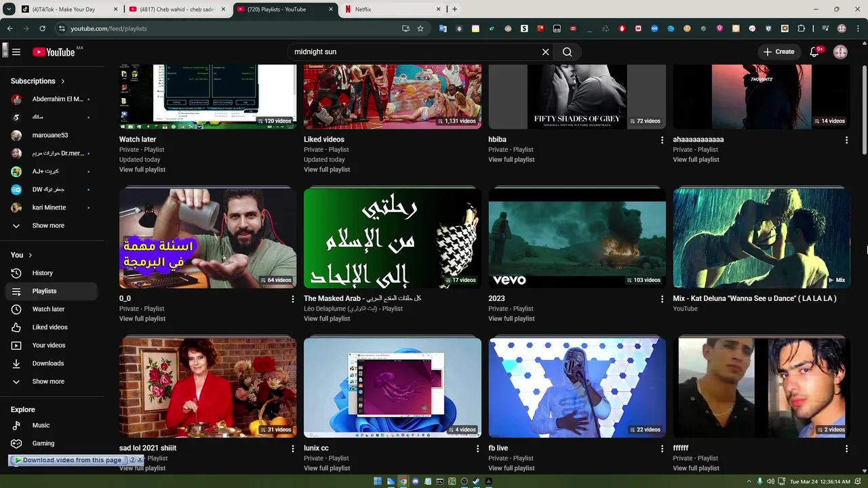
Task: Open the account avatar menu
Action: coord(840,52)
